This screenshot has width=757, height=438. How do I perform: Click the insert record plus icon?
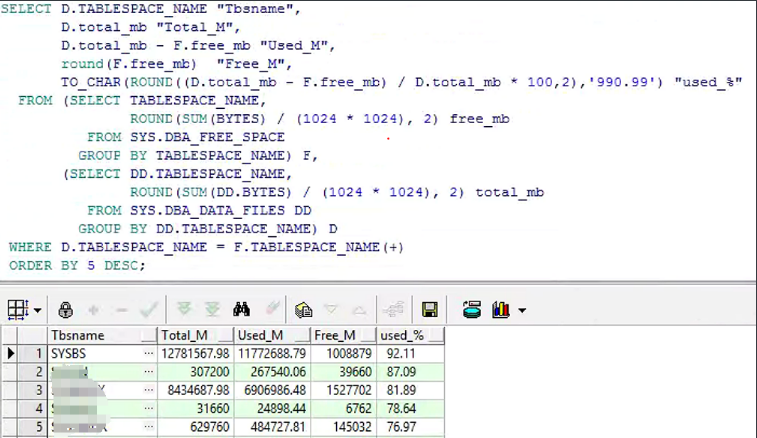[x=93, y=310]
